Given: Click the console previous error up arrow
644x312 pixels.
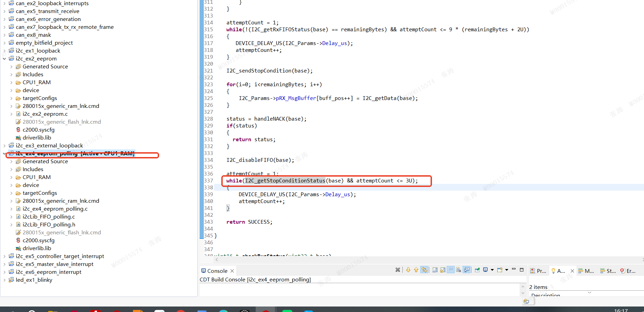Looking at the screenshot, I should coord(416,270).
